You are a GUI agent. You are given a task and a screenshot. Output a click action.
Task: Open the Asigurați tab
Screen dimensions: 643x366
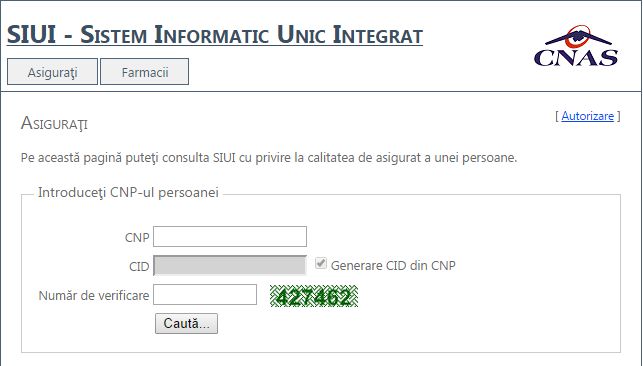(52, 72)
